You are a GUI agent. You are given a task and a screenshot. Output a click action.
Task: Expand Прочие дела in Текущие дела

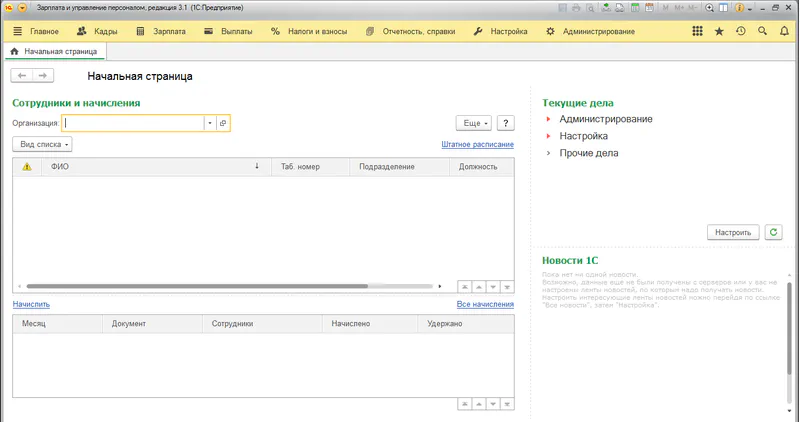tap(548, 153)
